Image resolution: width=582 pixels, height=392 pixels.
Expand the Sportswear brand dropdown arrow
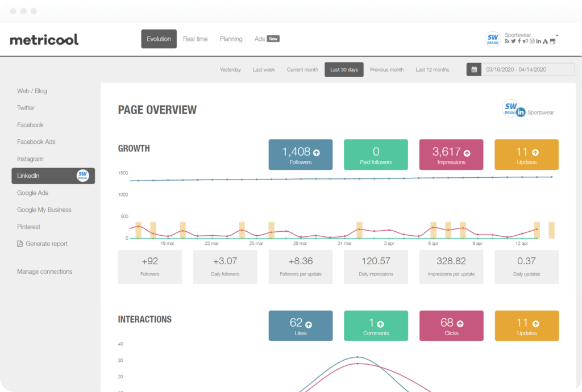coord(557,35)
